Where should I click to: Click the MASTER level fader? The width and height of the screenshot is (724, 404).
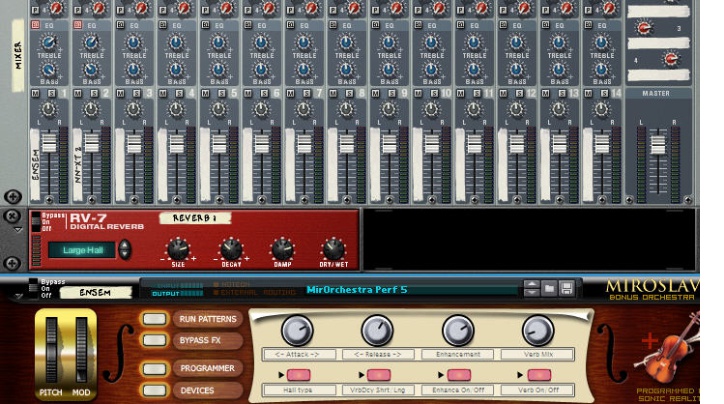tap(658, 144)
